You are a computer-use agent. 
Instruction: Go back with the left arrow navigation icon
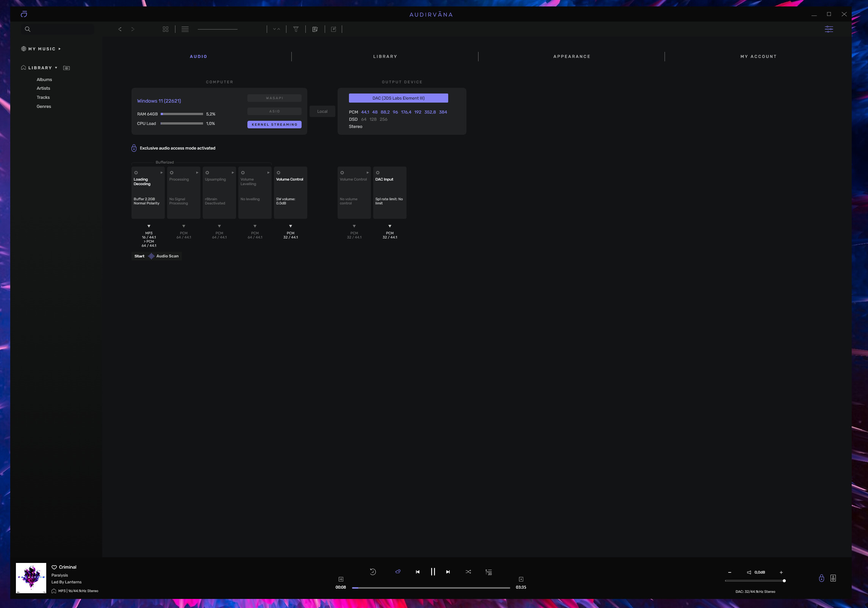(x=120, y=29)
